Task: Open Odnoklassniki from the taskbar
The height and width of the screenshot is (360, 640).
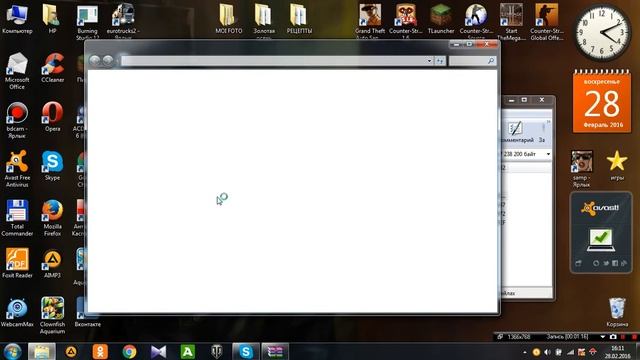Action: (x=100, y=351)
